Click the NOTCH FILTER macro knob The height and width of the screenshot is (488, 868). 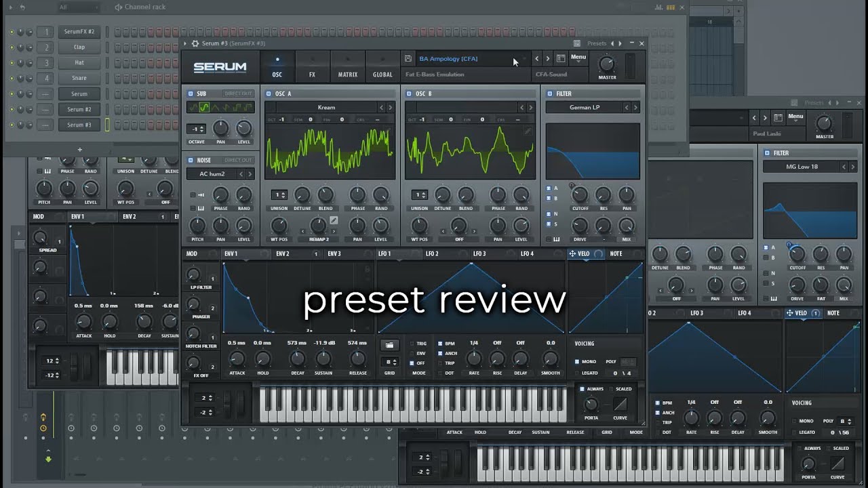pyautogui.click(x=193, y=333)
